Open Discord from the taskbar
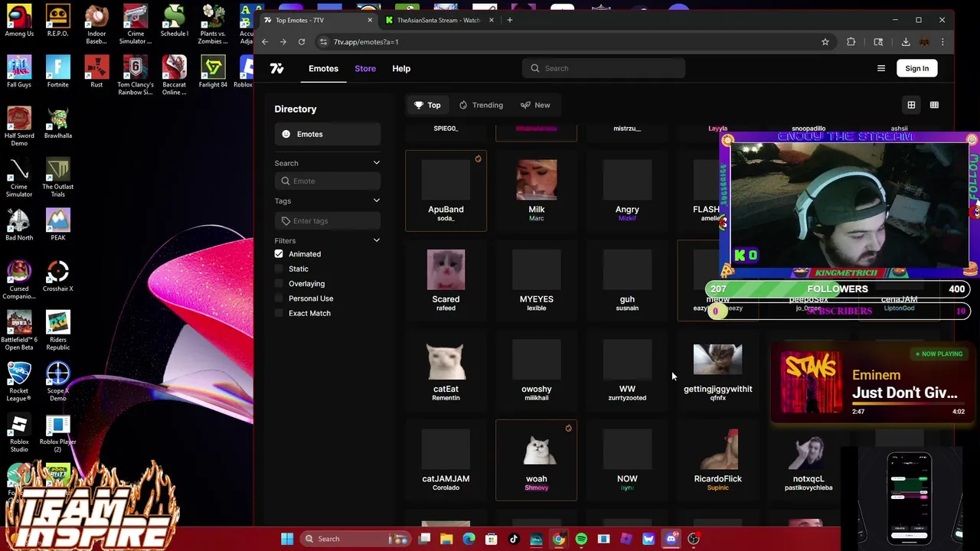The image size is (980, 551). [671, 539]
